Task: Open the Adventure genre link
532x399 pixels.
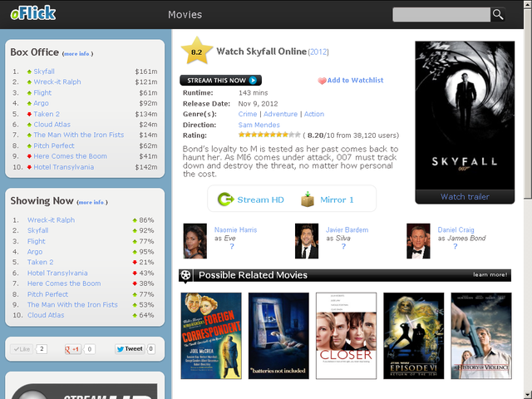Action: (x=280, y=114)
